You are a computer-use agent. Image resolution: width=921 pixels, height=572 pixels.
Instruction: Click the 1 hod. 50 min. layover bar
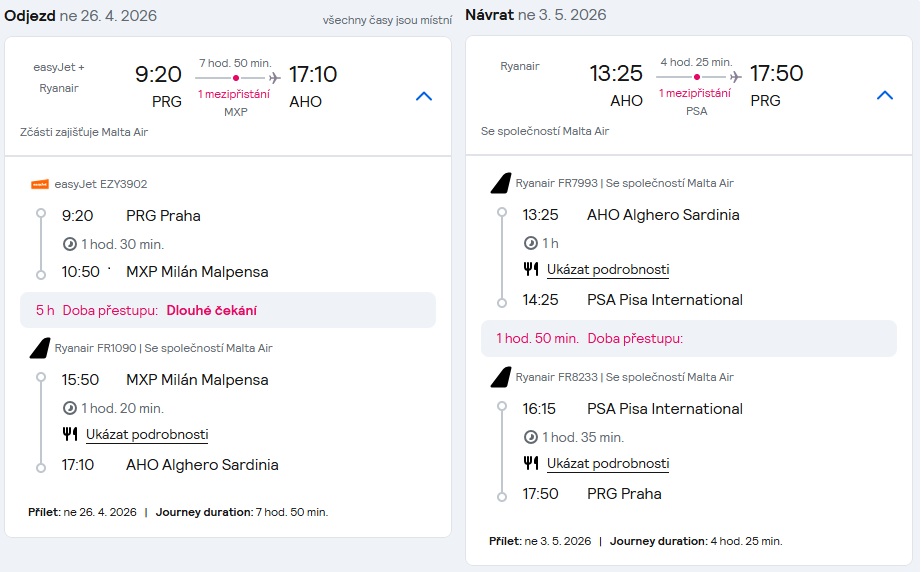tap(688, 338)
